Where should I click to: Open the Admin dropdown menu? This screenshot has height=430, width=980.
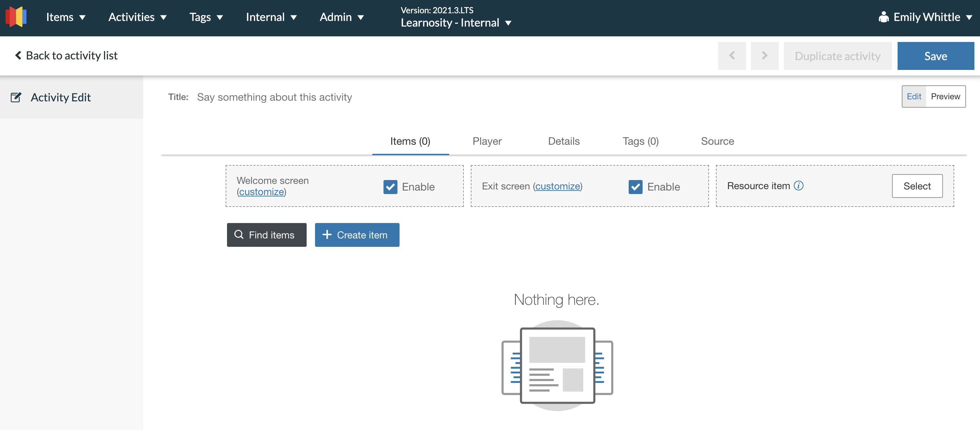click(x=342, y=17)
